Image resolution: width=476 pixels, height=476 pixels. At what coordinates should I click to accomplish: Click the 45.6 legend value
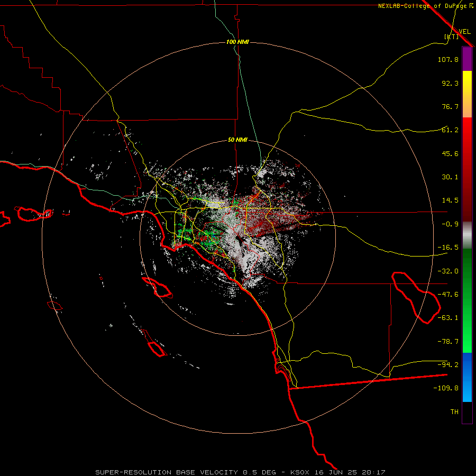[x=450, y=153]
